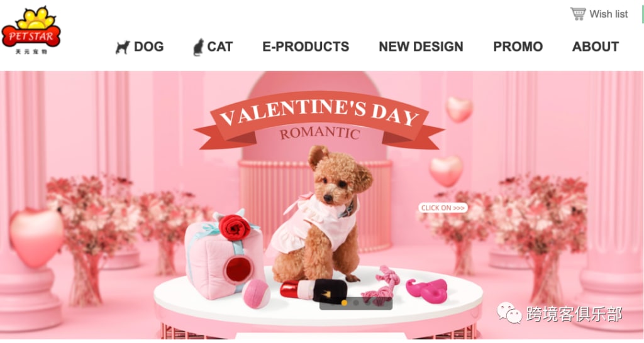Select the dog silhouette icon
The image size is (644, 343).
point(123,47)
